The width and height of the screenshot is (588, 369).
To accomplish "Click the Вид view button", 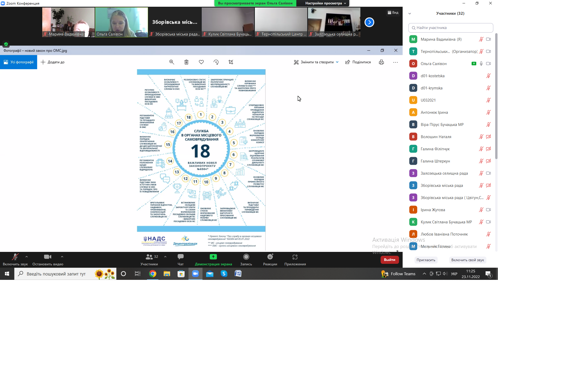I will pos(393,12).
